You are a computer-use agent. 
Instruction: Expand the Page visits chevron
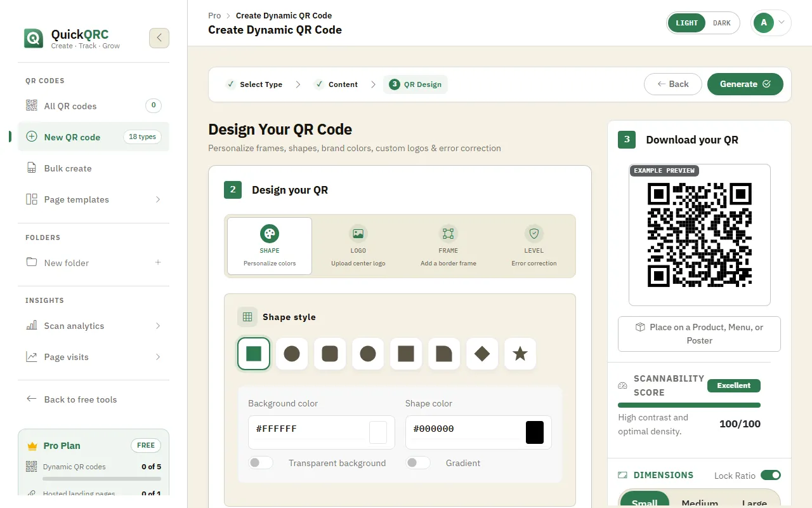[x=158, y=357]
